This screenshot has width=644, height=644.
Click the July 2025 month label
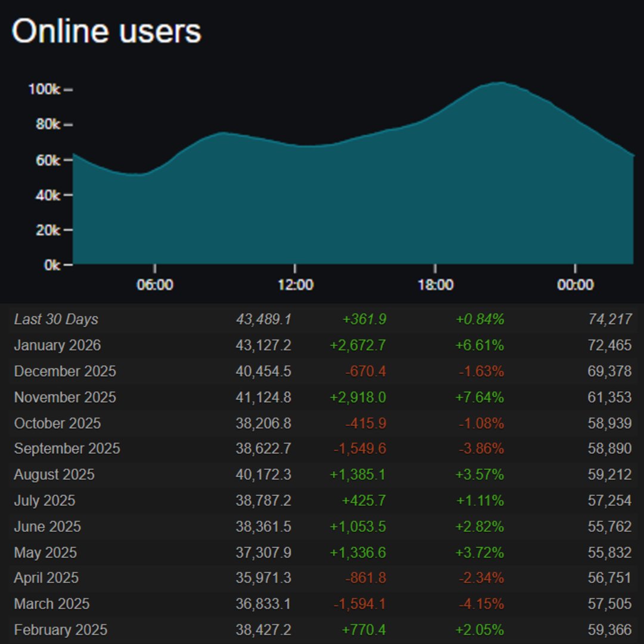(45, 500)
